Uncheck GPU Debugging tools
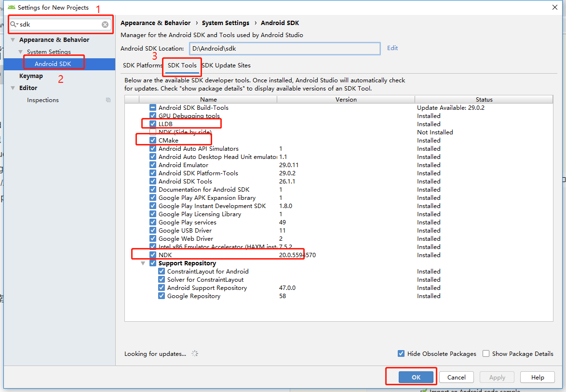The height and width of the screenshot is (392, 566). (x=153, y=116)
